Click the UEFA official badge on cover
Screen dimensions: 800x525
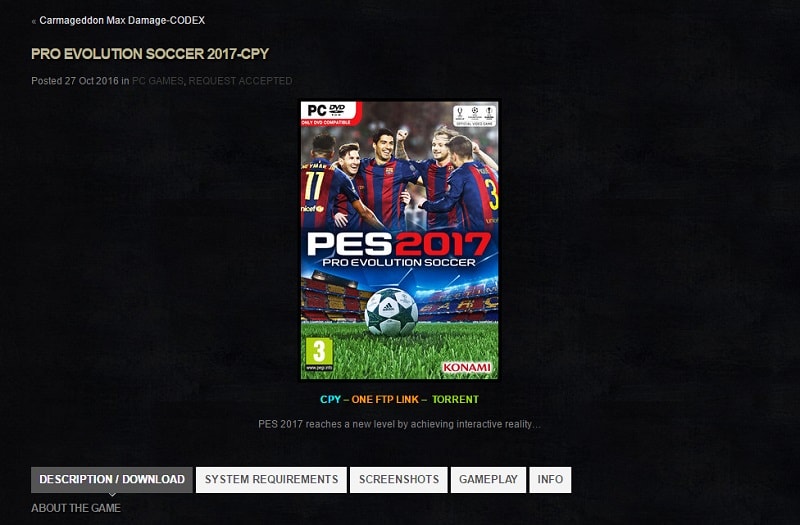(x=474, y=116)
